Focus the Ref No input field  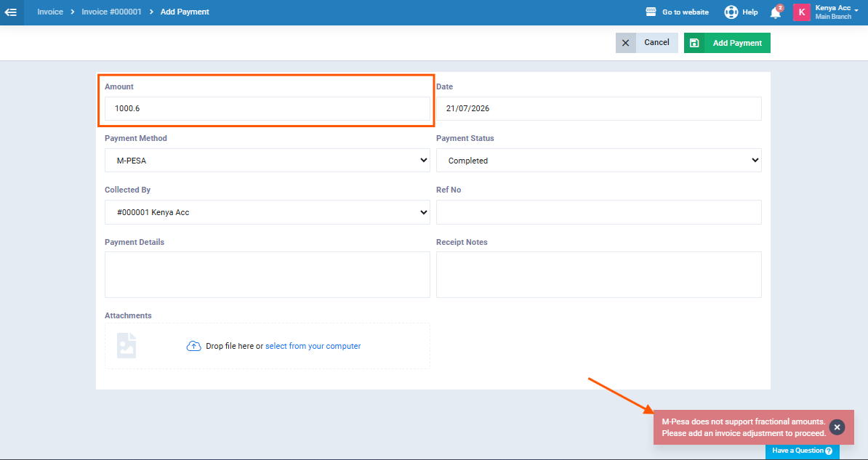point(599,212)
